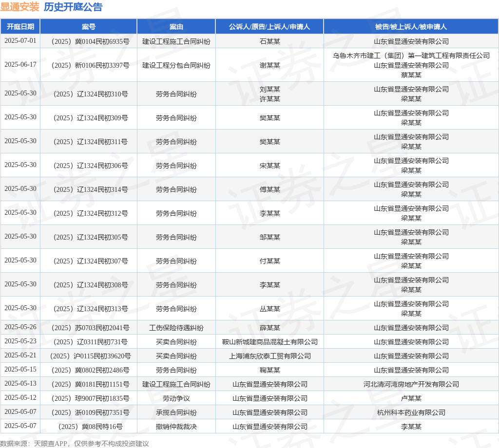
Task: Select case number (2025)辽1324民初309号
Action: coord(90,118)
